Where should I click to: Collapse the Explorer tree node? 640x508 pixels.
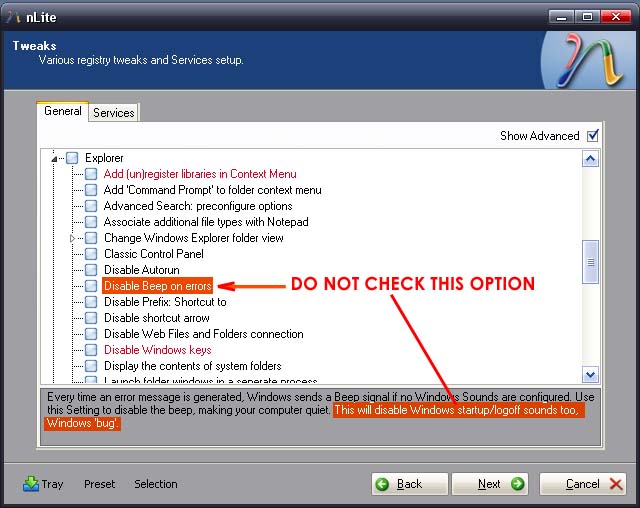click(54, 159)
